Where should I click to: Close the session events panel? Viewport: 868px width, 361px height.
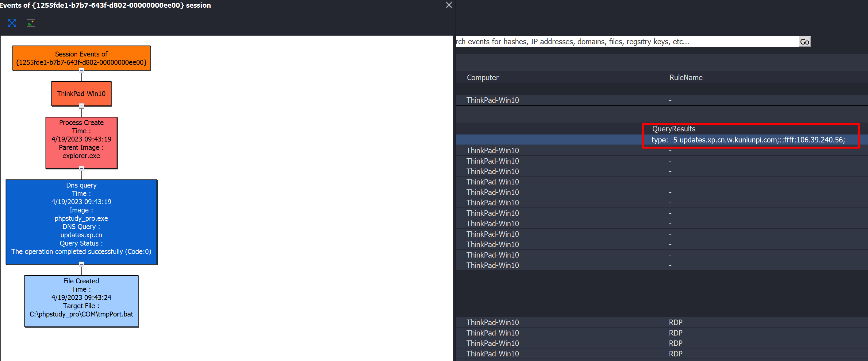[448, 5]
